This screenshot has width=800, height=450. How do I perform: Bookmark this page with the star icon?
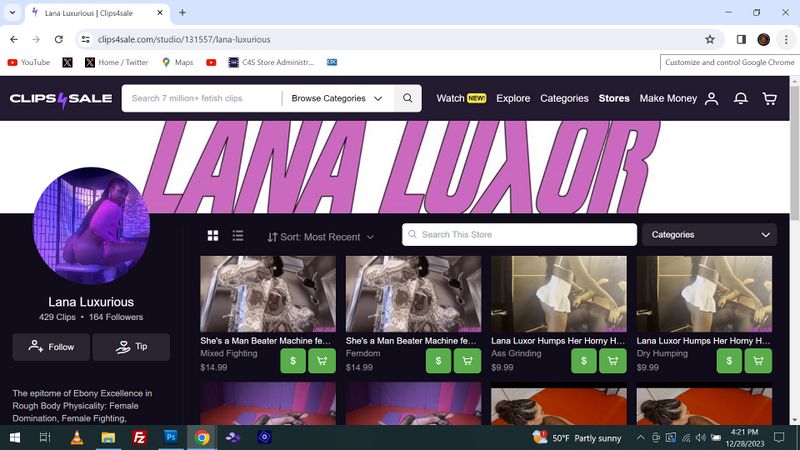(710, 39)
